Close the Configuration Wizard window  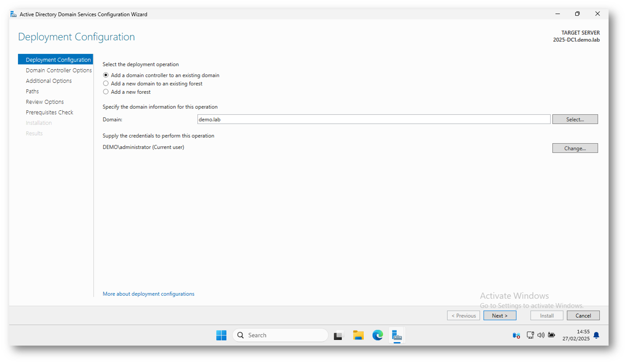(x=598, y=14)
